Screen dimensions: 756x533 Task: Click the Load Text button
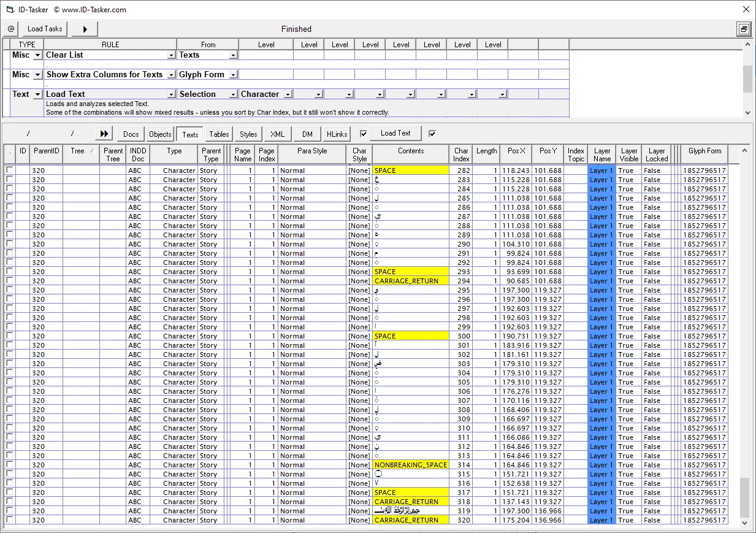tap(395, 133)
